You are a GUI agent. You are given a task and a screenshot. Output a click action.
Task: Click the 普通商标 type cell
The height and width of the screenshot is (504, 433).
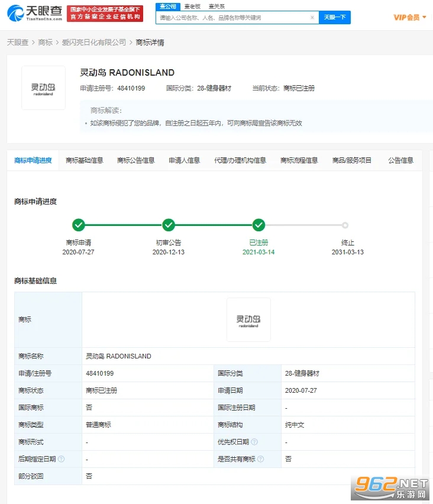click(148, 425)
